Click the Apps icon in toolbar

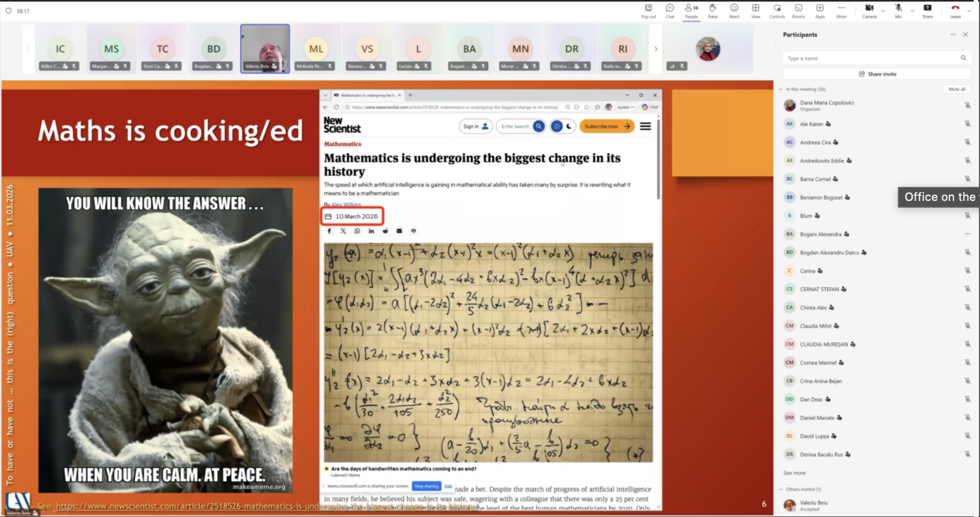click(820, 10)
